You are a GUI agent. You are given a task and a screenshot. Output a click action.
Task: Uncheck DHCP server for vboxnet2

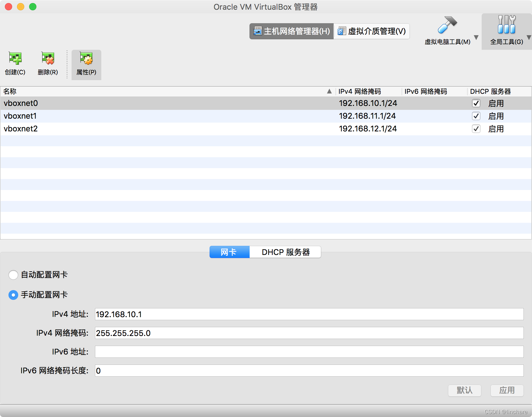476,129
